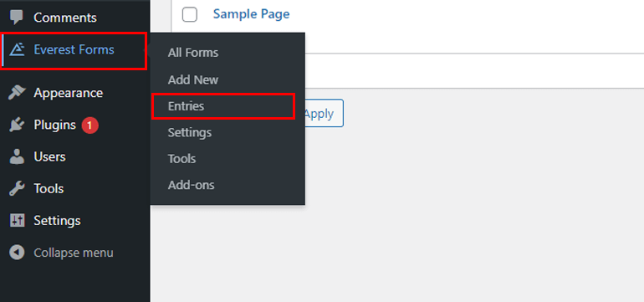Click the Users person icon
Screen dimensions: 644x302
[x=17, y=157]
